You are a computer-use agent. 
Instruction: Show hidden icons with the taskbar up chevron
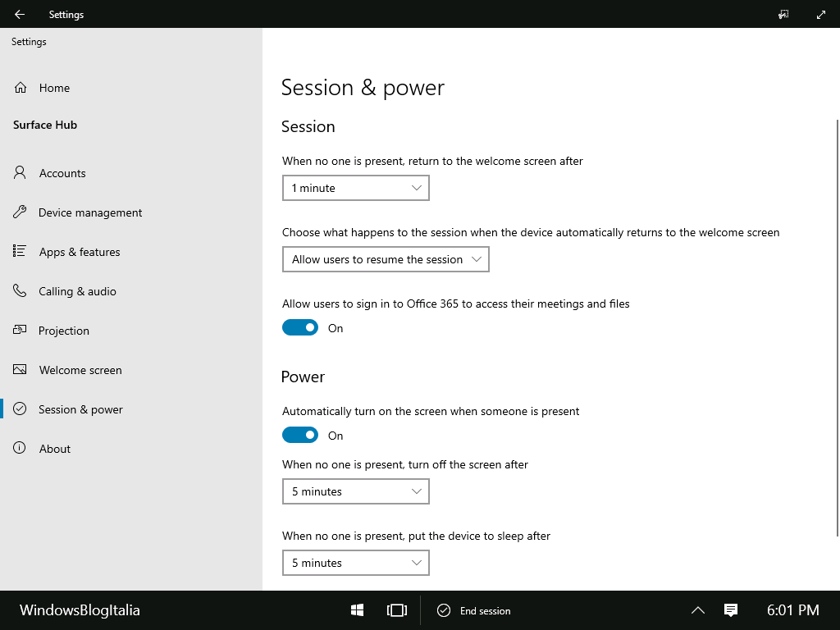coord(698,610)
